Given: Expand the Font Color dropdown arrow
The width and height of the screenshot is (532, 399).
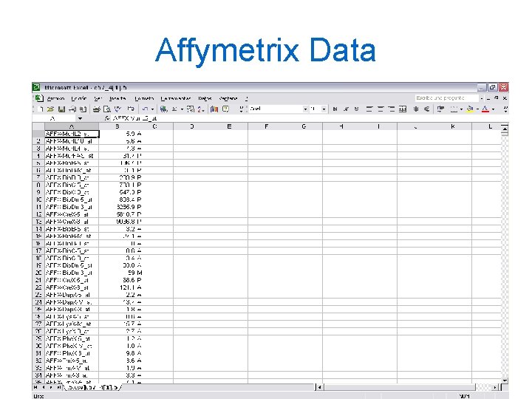Looking at the screenshot, I should click(494, 109).
